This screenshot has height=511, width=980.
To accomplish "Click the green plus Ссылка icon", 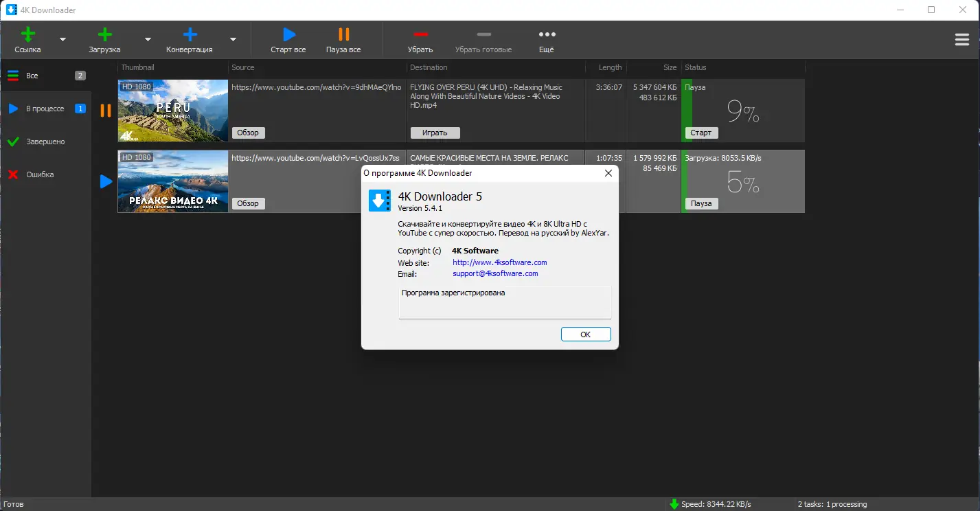I will click(27, 33).
